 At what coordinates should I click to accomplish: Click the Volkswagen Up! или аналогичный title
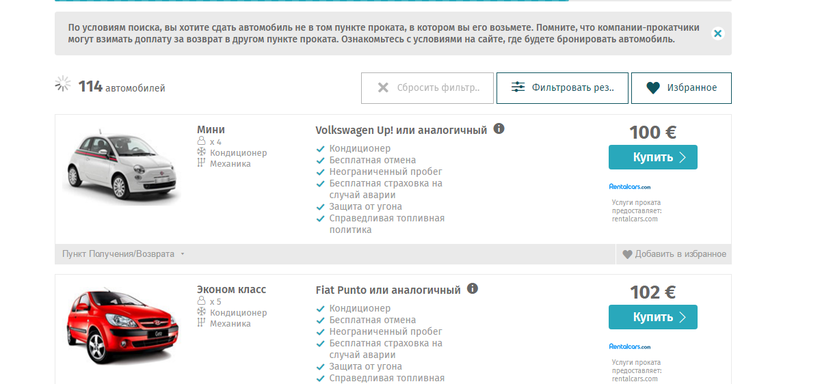(401, 130)
